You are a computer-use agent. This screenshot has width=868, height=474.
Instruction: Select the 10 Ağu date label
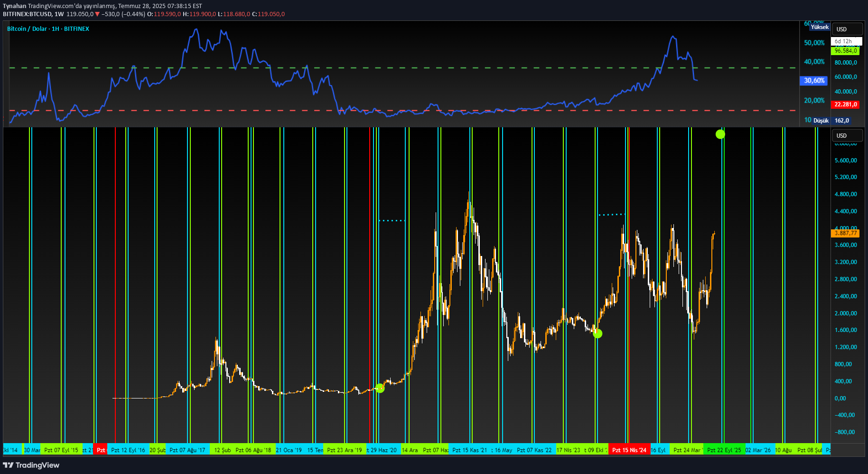pos(783,450)
